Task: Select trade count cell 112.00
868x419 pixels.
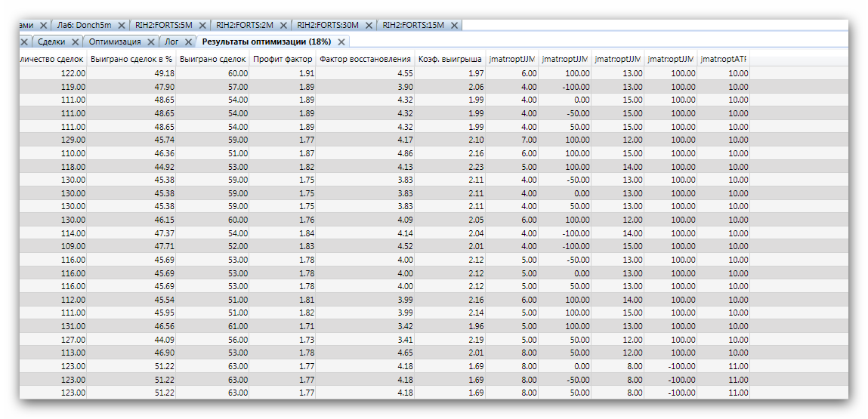Action: point(53,300)
